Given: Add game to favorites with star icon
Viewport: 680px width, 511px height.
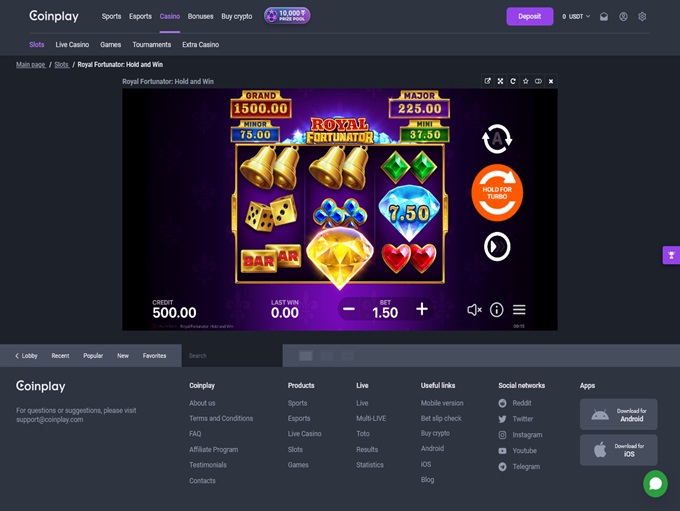Looking at the screenshot, I should (x=525, y=81).
